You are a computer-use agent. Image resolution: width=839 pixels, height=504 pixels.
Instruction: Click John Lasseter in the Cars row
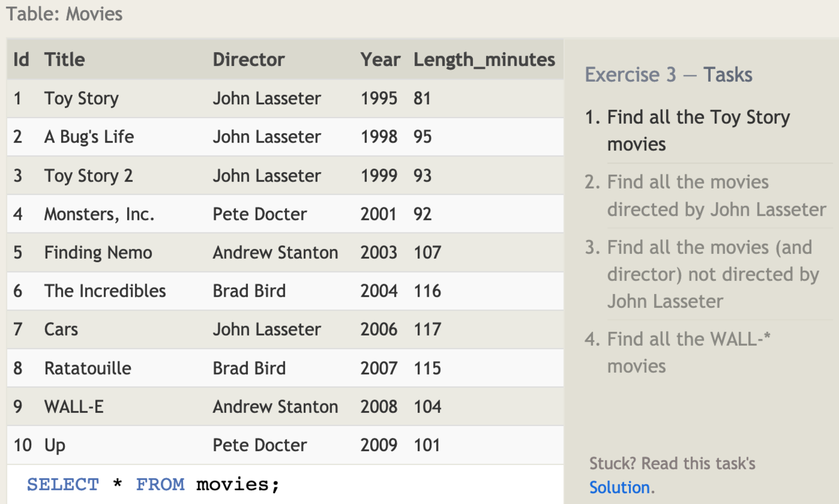(x=267, y=329)
